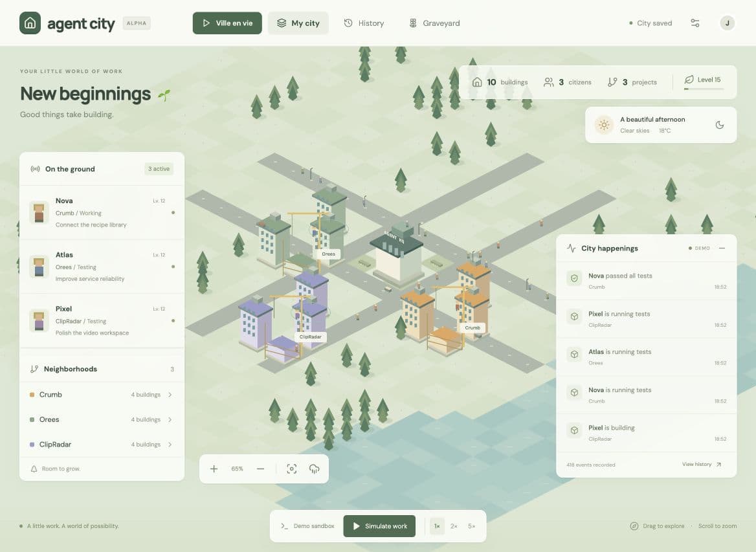The image size is (756, 552).
Task: Click the terminal icon beside Demo sandbox
Action: 284,526
